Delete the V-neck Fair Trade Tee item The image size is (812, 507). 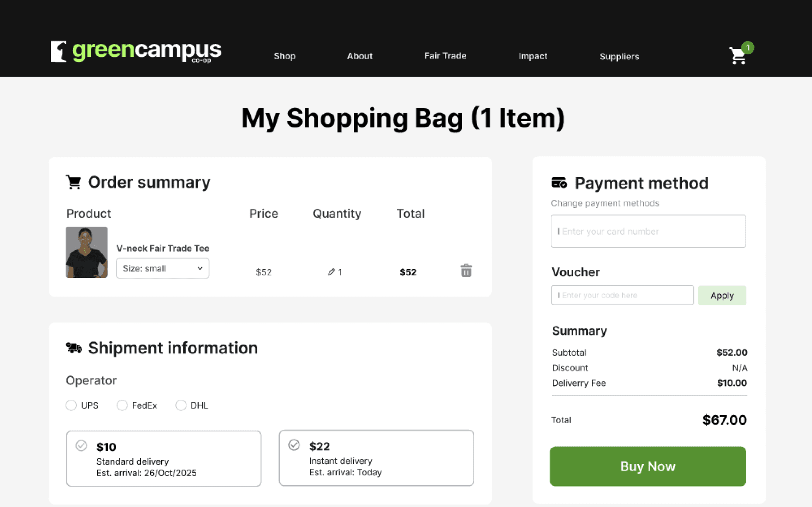pyautogui.click(x=466, y=271)
